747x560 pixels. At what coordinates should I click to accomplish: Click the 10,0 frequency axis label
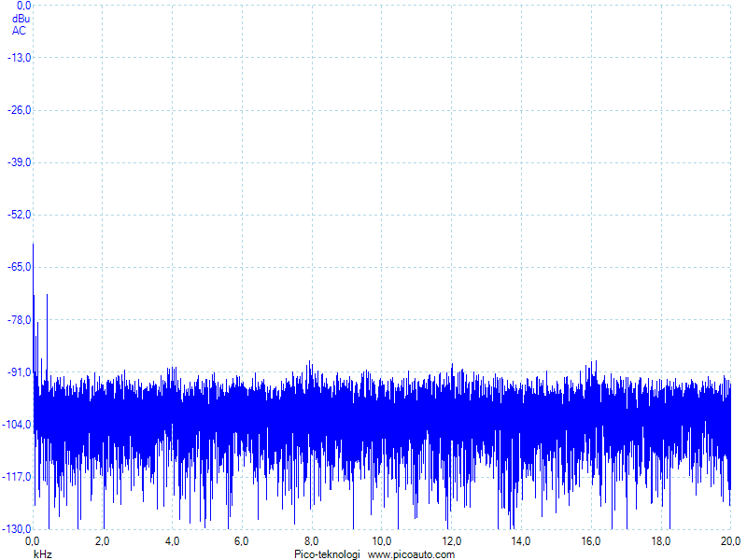(x=382, y=541)
